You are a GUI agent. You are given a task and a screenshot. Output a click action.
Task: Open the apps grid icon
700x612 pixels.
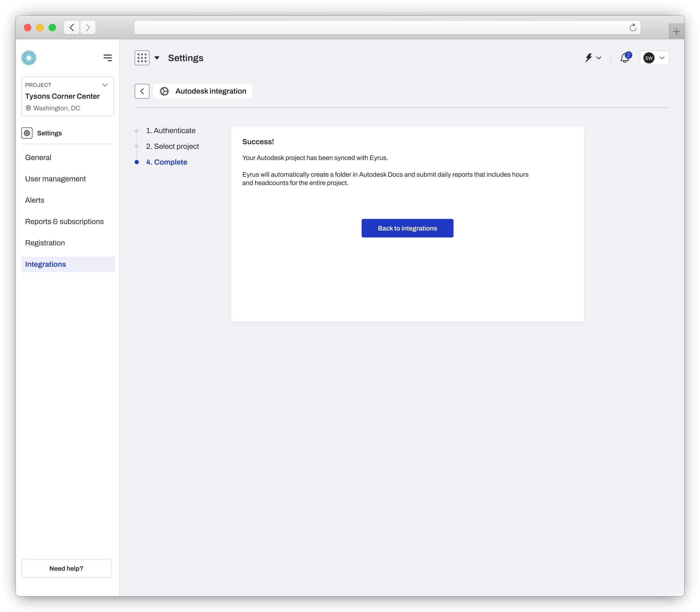point(142,58)
